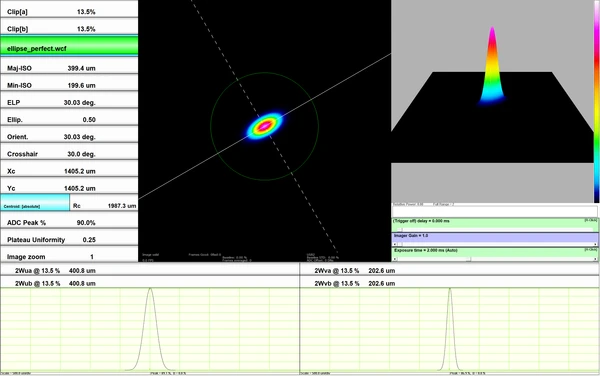Viewport: 600px width, 376px height.
Task: Click right arrow of Exposure time scrollbar
Action: click(x=595, y=259)
